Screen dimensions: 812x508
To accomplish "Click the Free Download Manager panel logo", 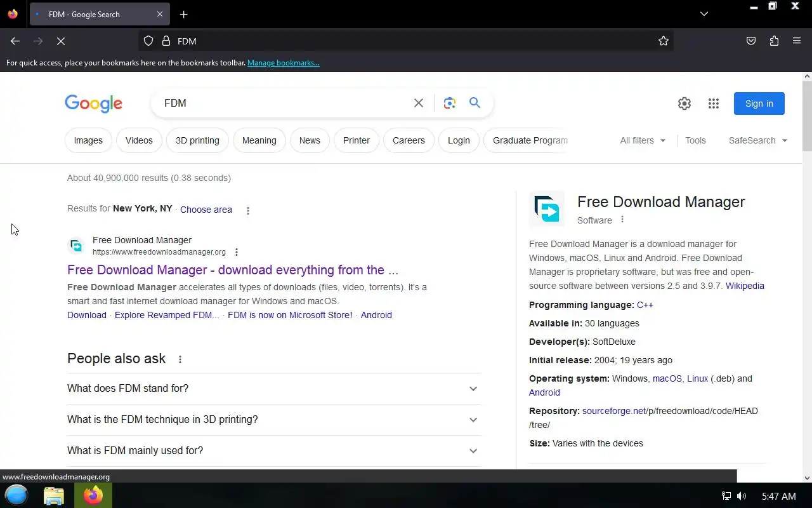I will [547, 209].
